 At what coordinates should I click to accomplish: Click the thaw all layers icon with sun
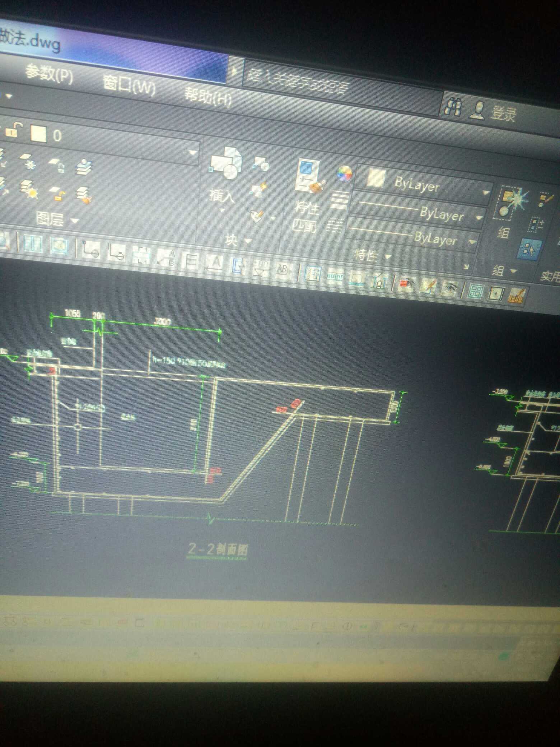pyautogui.click(x=29, y=189)
